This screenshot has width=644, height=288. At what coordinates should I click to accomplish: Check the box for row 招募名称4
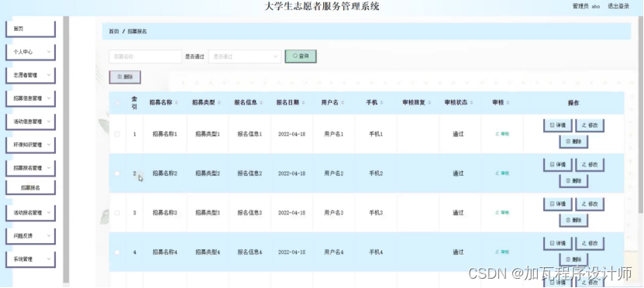click(x=118, y=252)
